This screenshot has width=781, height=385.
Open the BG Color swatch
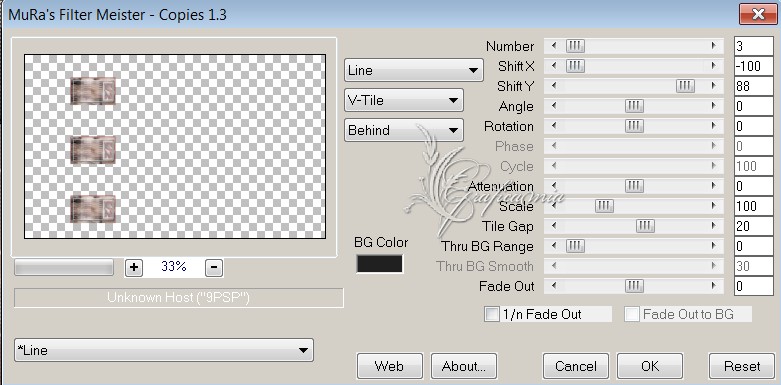[379, 263]
